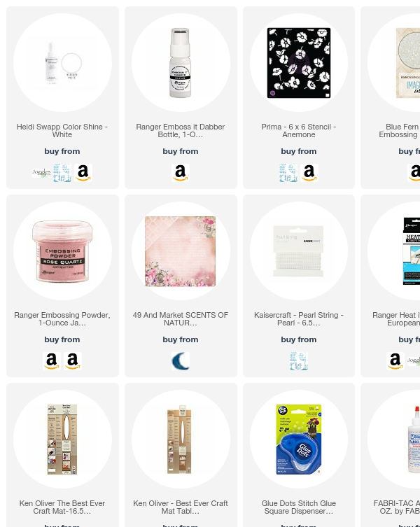The image size is (420, 527).
Task: View Rose Quartz embossing powder jar image
Action: pyautogui.click(x=62, y=251)
